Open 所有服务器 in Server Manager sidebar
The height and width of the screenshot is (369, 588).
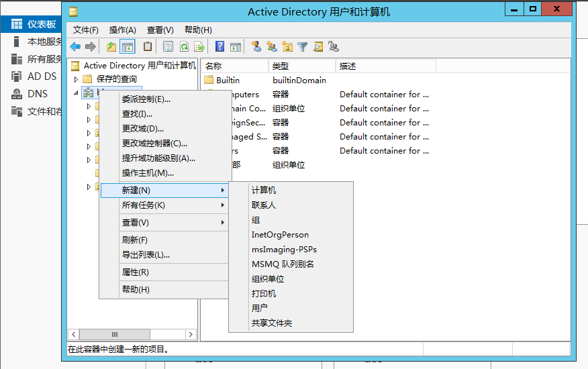coord(36,59)
